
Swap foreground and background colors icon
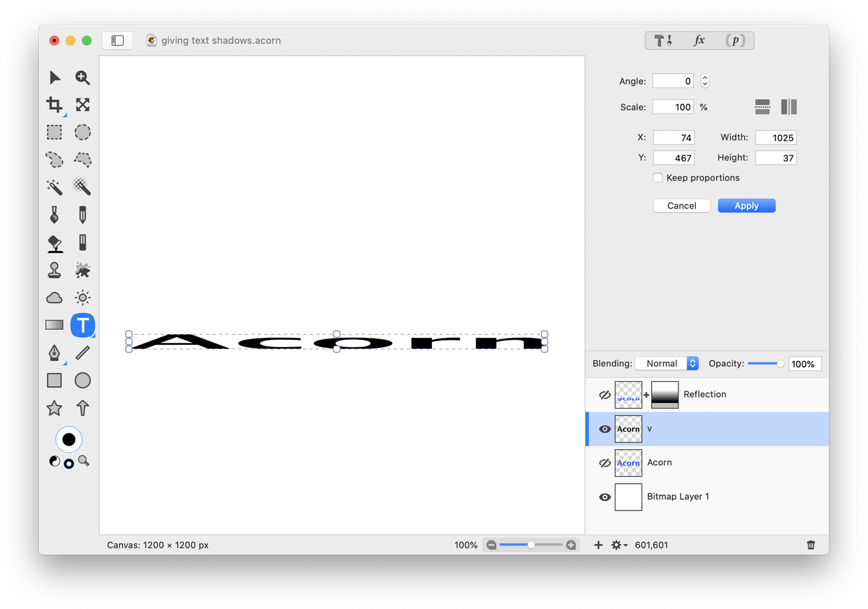click(69, 463)
